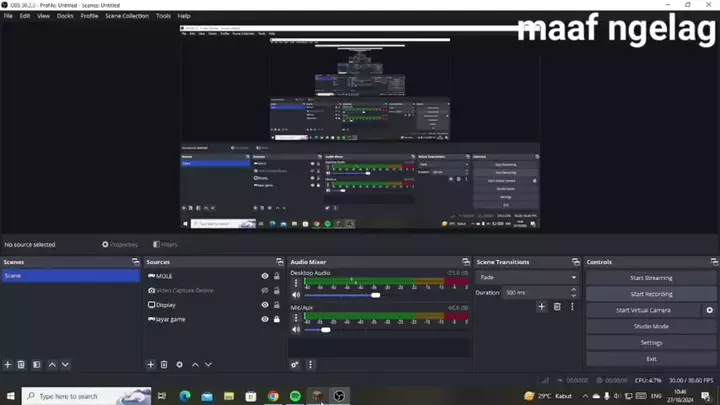Add a scene transition with plus icon
The image size is (720, 405).
click(541, 307)
